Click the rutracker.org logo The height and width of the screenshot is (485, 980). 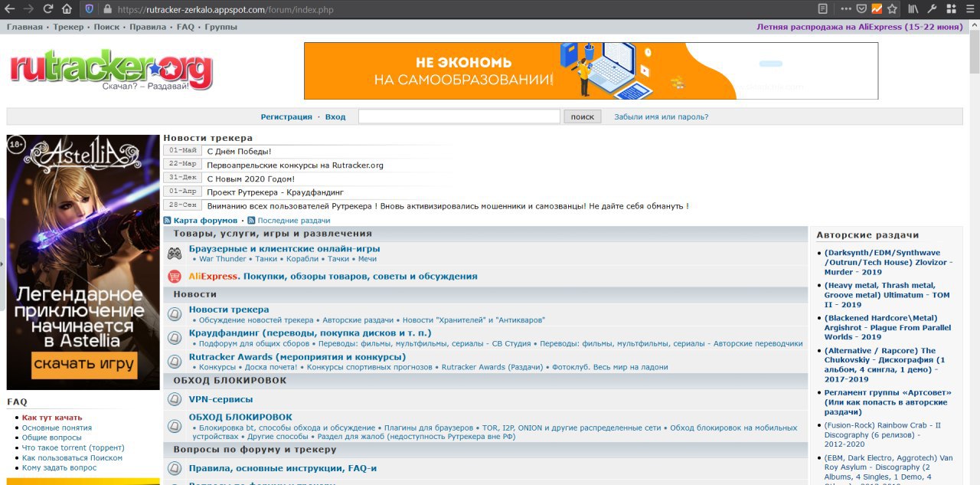tap(111, 71)
